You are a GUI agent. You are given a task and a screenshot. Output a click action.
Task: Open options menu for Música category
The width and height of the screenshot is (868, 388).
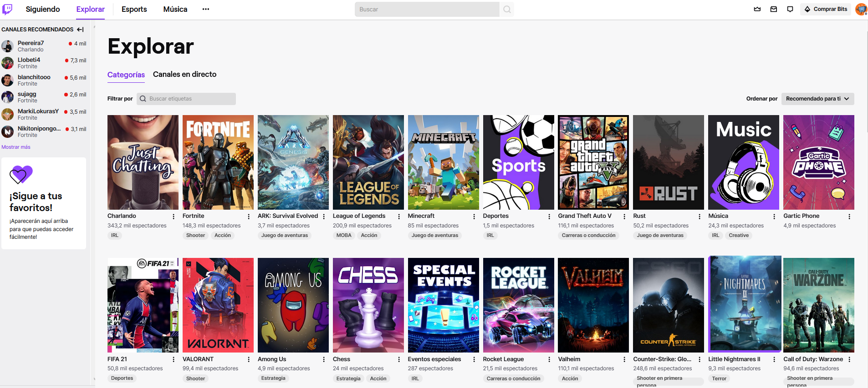[x=774, y=217]
